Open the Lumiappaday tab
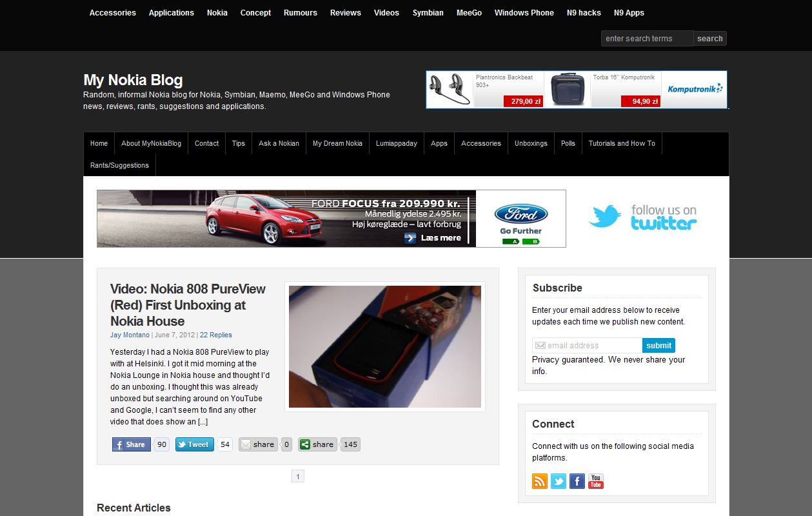The height and width of the screenshot is (516, 812). coord(397,143)
